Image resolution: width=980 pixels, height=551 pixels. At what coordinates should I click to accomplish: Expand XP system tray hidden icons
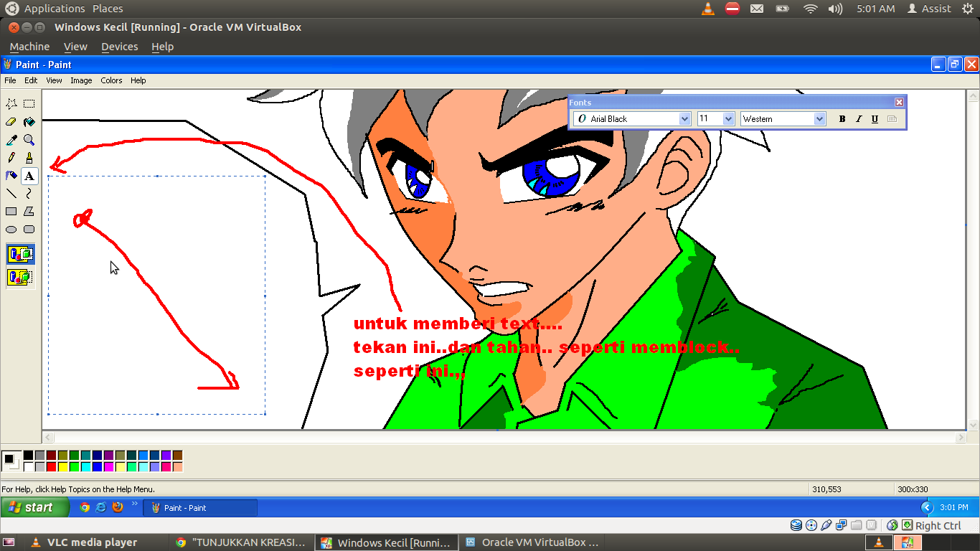point(927,507)
